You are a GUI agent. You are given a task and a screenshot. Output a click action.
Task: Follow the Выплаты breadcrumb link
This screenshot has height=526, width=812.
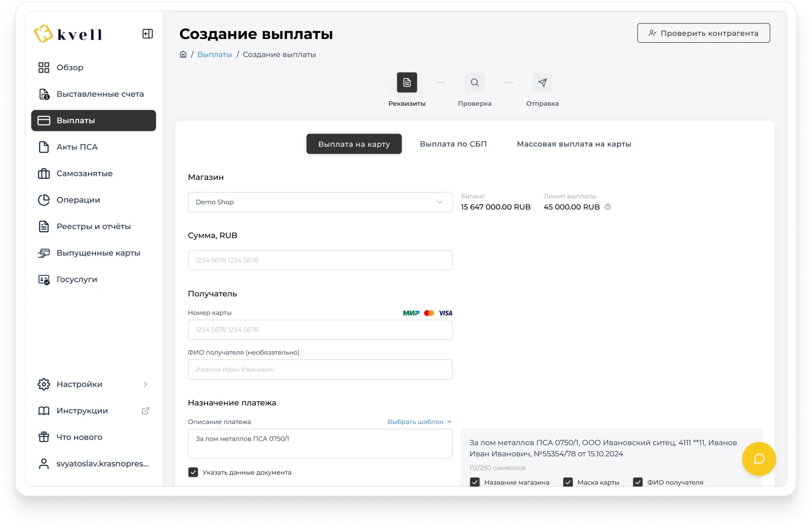215,54
